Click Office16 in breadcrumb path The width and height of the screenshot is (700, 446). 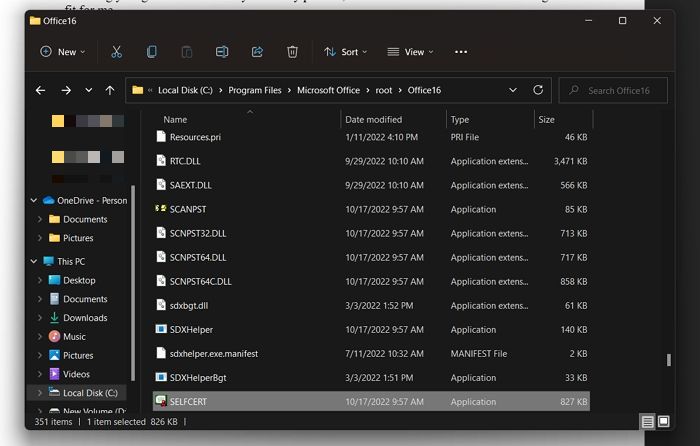coord(424,90)
